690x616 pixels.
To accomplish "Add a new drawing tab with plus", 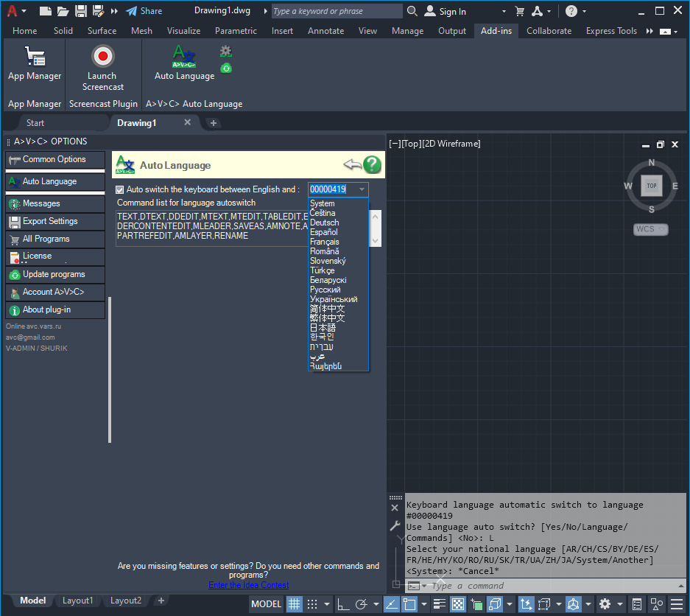I will [214, 123].
